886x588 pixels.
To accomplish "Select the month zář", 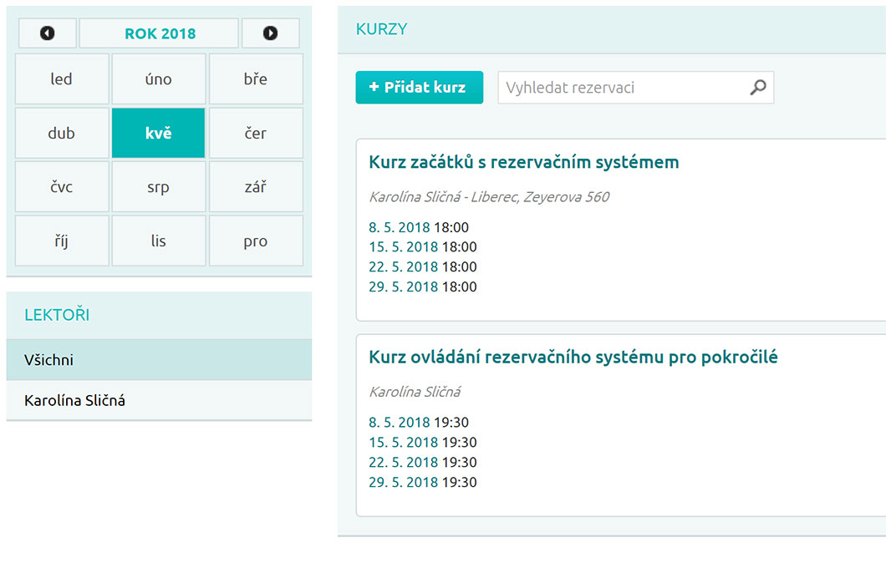I will (256, 186).
